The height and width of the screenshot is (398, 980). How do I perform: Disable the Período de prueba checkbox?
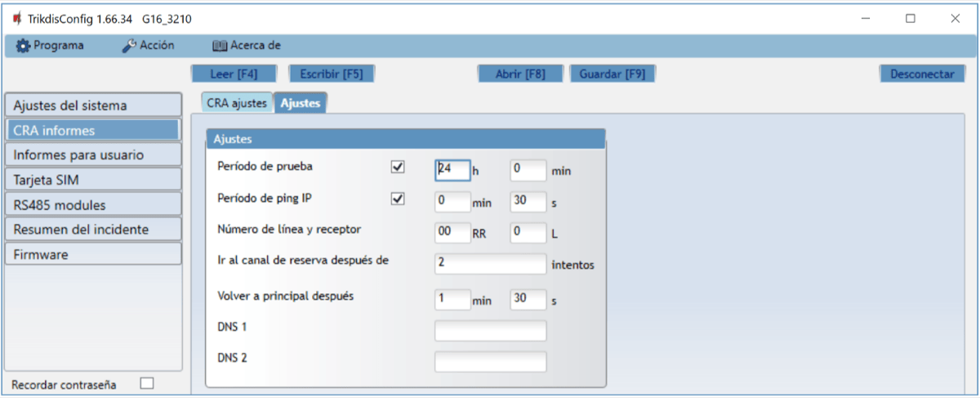(399, 168)
